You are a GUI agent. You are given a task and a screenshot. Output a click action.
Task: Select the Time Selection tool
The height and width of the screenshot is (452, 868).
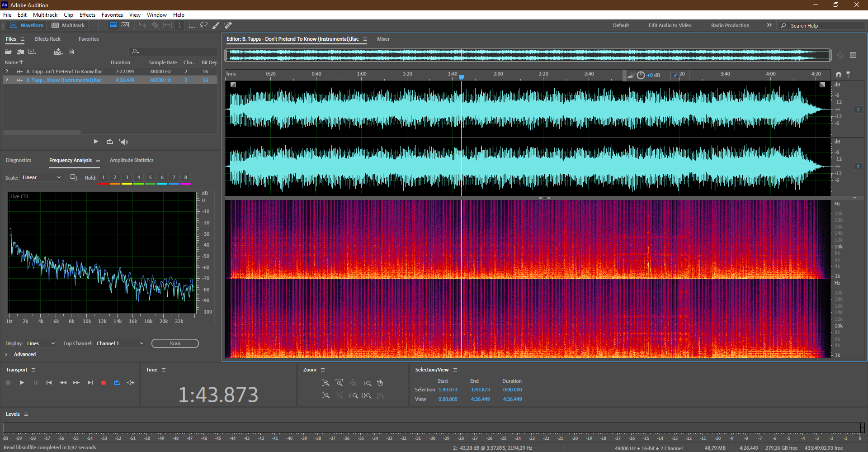coord(179,25)
